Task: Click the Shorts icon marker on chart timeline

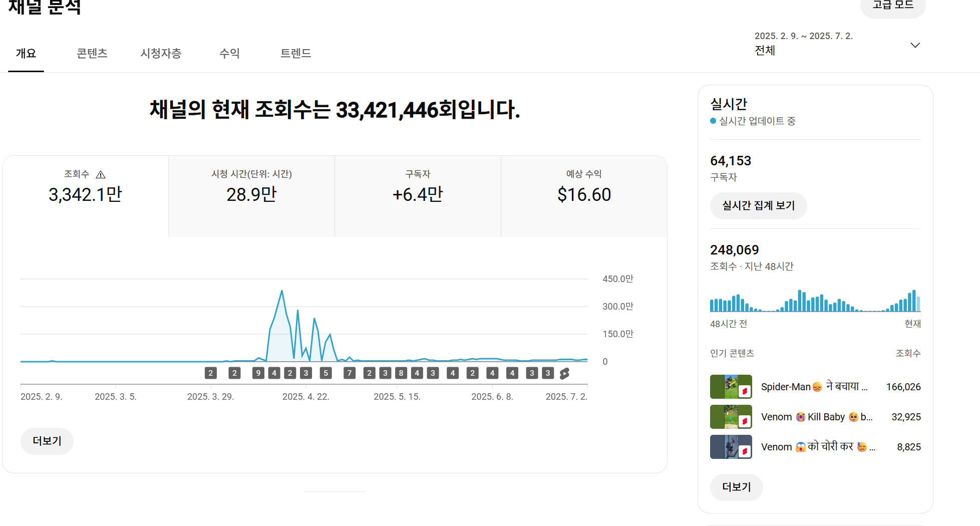Action: [x=564, y=373]
